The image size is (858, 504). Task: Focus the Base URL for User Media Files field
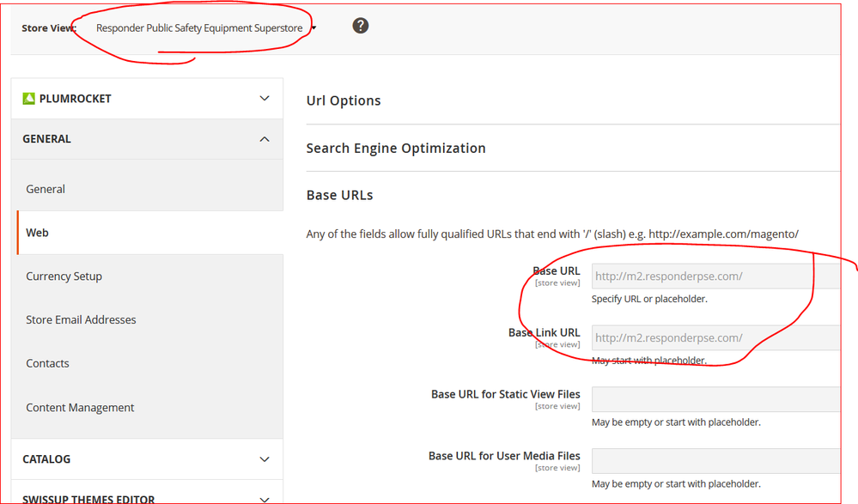coord(715,461)
